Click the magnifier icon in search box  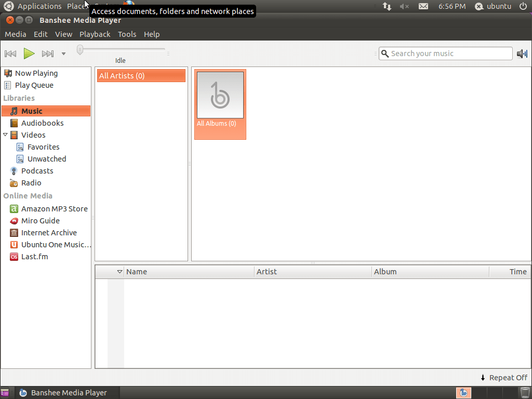pyautogui.click(x=385, y=54)
